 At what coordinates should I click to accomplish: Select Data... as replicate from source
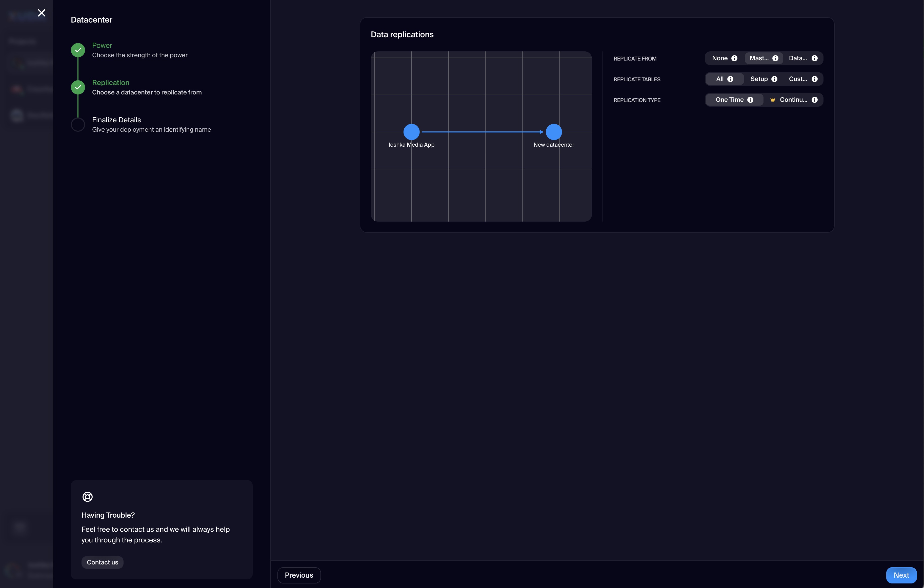[797, 58]
